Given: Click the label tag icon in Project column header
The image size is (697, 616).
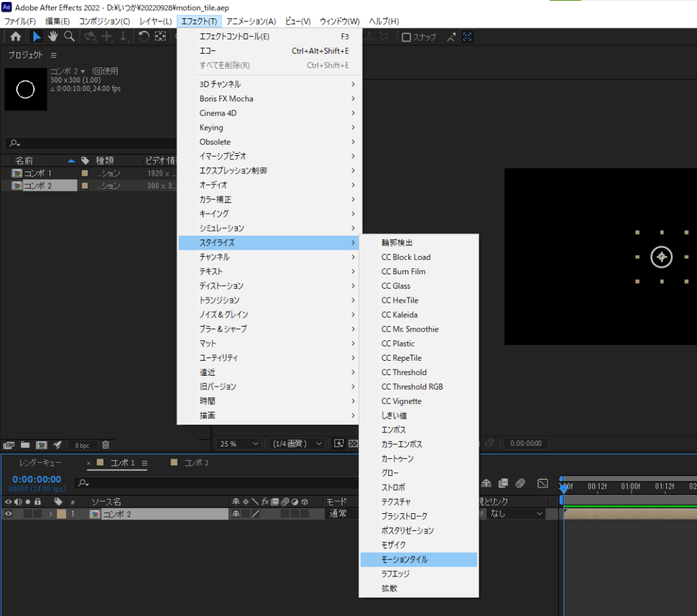Looking at the screenshot, I should pos(85,161).
